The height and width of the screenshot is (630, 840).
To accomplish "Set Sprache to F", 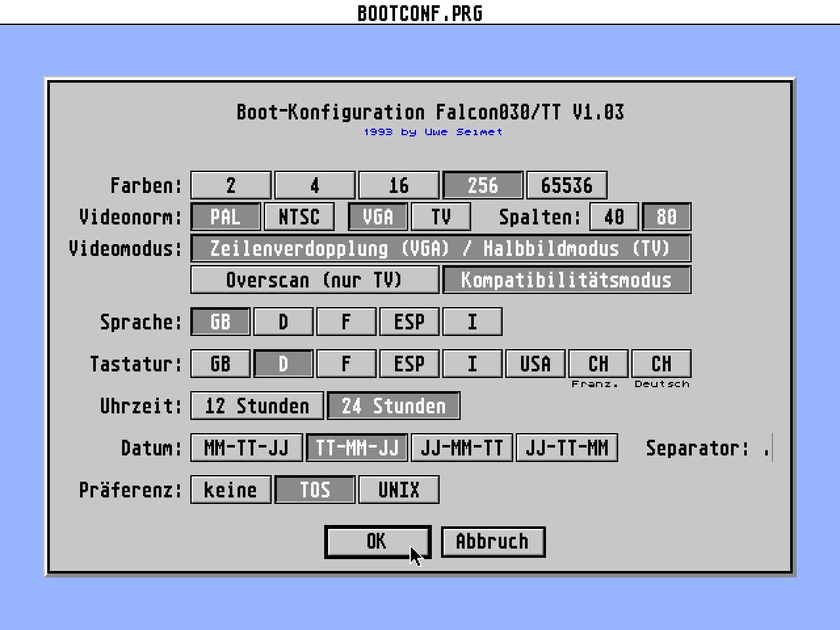I will [x=346, y=322].
